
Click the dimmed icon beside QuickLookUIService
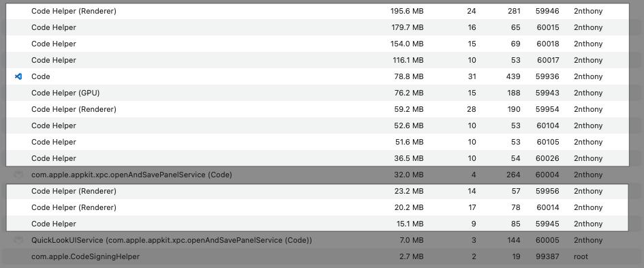(18, 240)
